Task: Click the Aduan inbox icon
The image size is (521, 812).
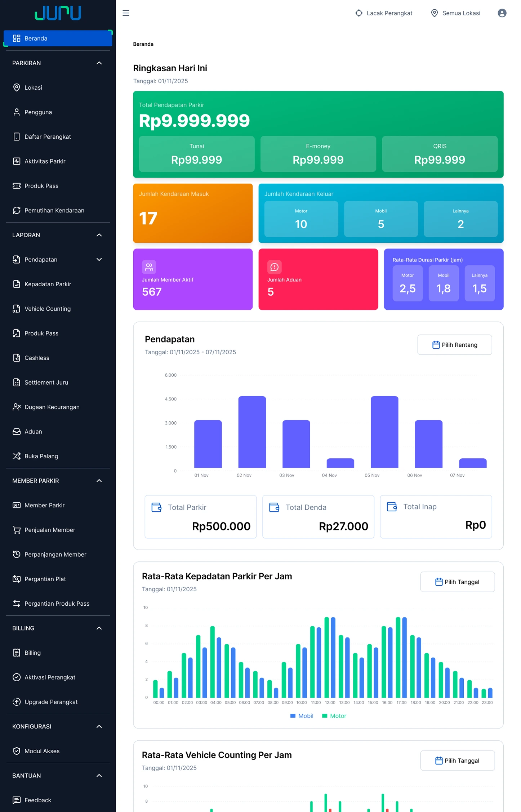Action: click(x=17, y=431)
